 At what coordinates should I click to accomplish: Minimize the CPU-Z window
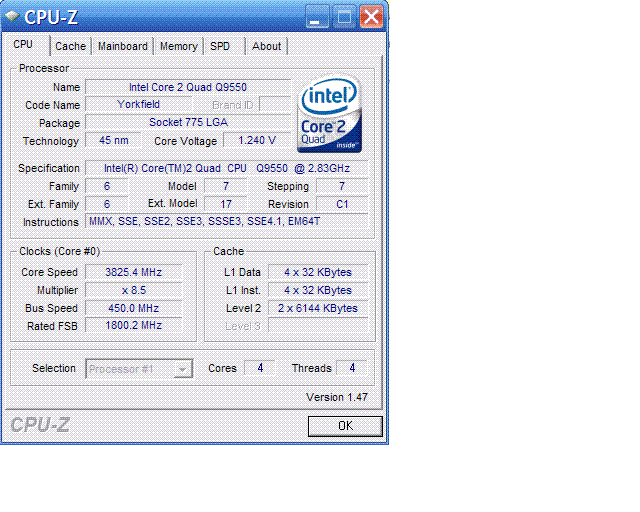pyautogui.click(x=317, y=17)
